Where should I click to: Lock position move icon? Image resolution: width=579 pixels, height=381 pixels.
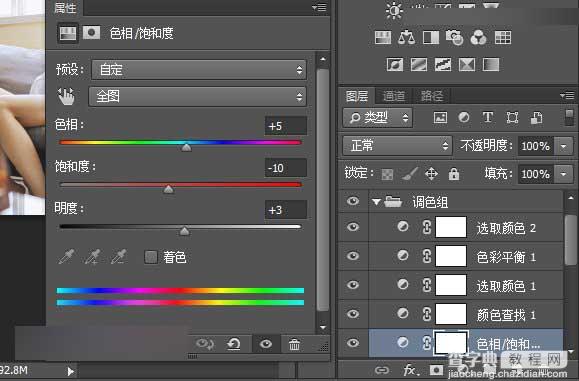431,174
